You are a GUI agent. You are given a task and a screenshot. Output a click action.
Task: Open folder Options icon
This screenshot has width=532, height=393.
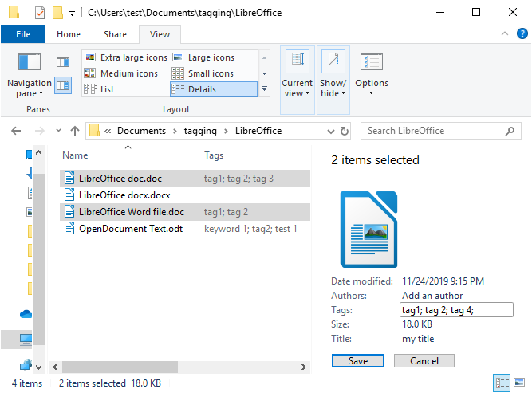pos(372,62)
